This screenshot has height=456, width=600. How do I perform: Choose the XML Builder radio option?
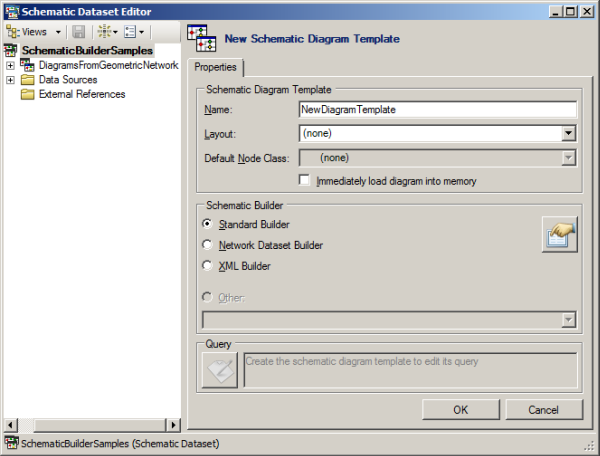(x=208, y=266)
